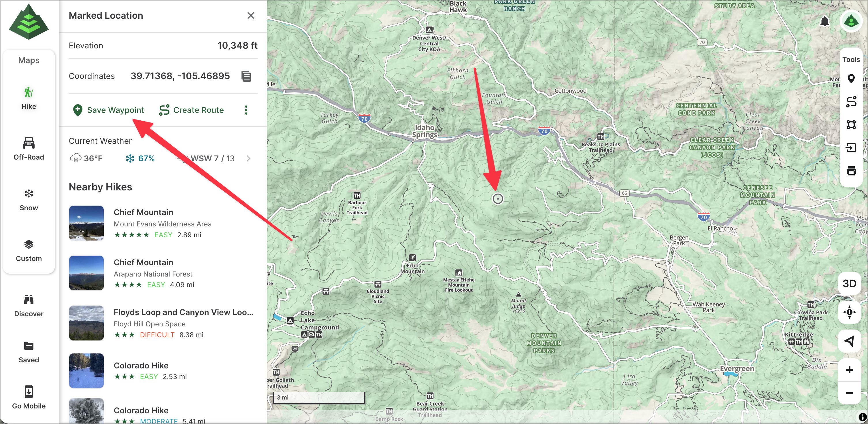Open the Chief Mountain hike thumbnail

[x=86, y=223]
